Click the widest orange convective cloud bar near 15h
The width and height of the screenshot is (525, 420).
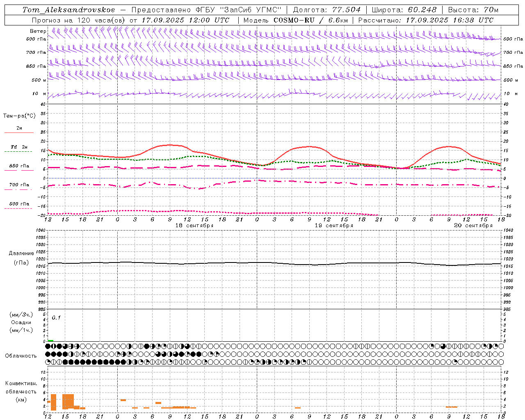pos(68,401)
